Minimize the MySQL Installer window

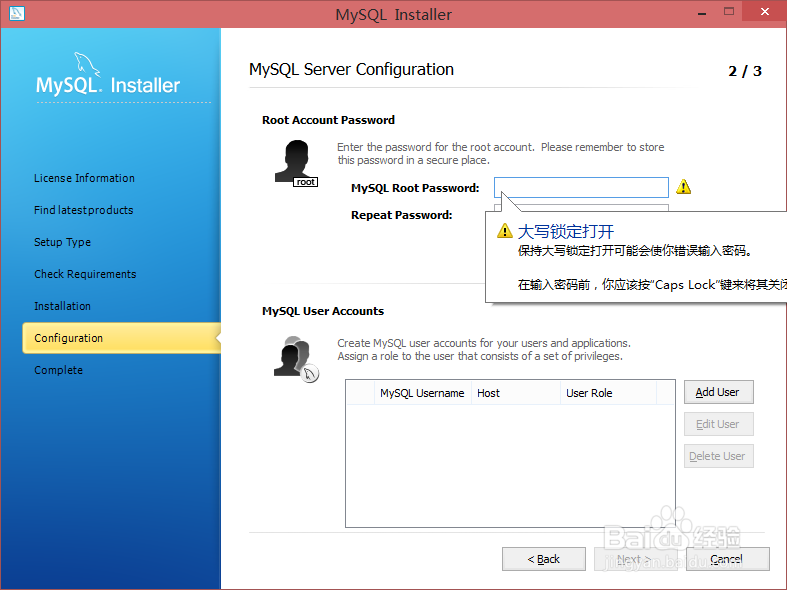pyautogui.click(x=702, y=13)
